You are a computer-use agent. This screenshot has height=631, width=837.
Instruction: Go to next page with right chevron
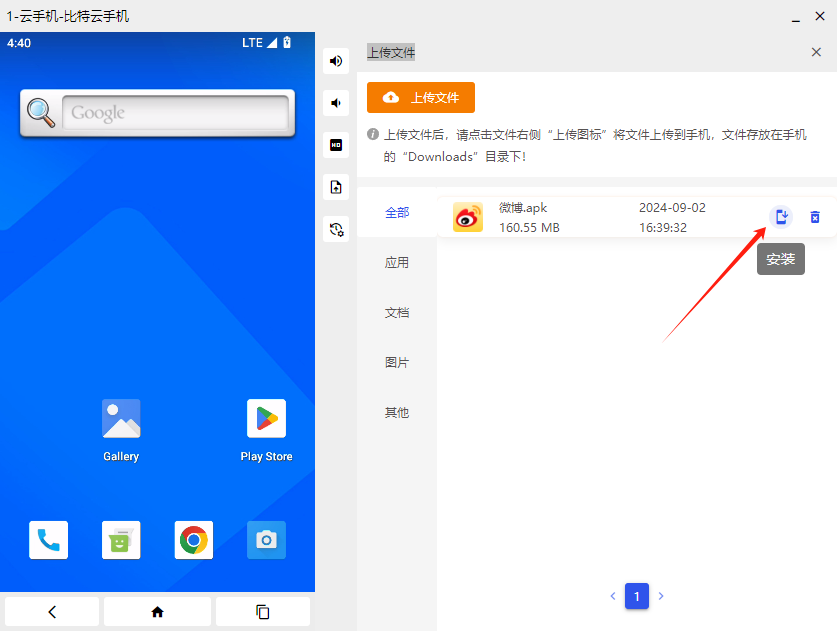tap(661, 596)
